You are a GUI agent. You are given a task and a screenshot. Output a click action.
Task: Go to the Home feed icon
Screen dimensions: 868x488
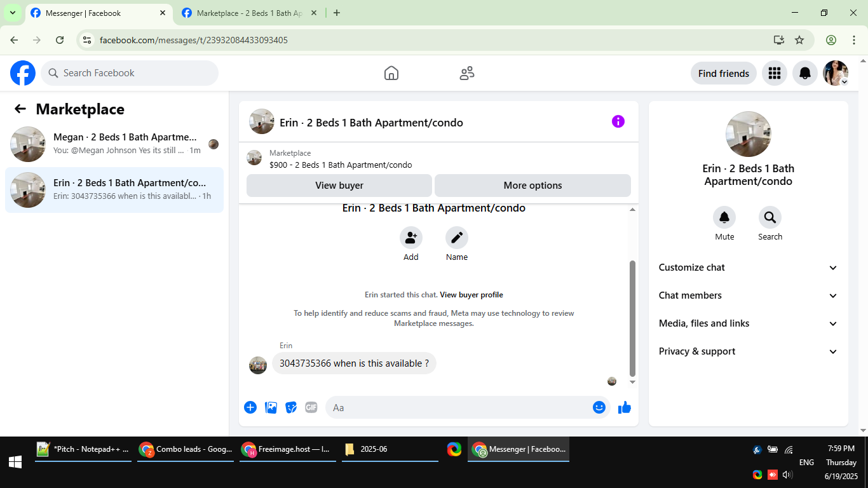(391, 73)
